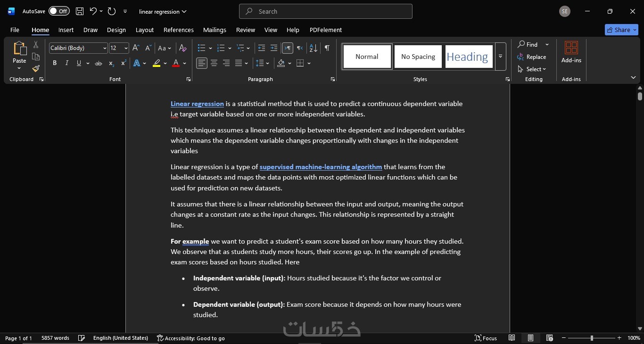This screenshot has width=644, height=344.
Task: Shrink font size with the shrink-font icon
Action: coord(148,48)
